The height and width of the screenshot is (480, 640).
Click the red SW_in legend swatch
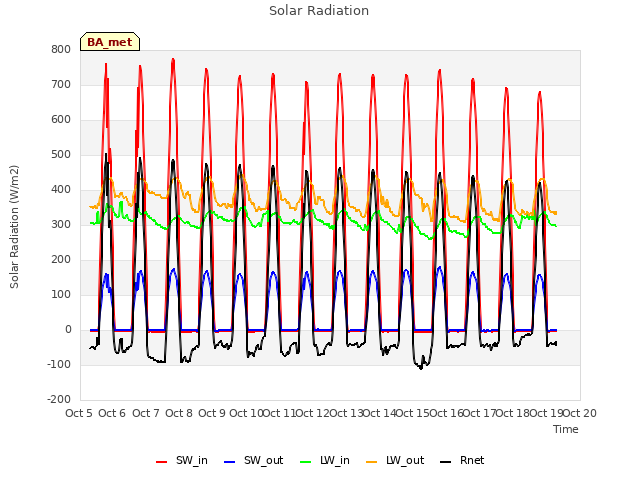click(x=162, y=462)
